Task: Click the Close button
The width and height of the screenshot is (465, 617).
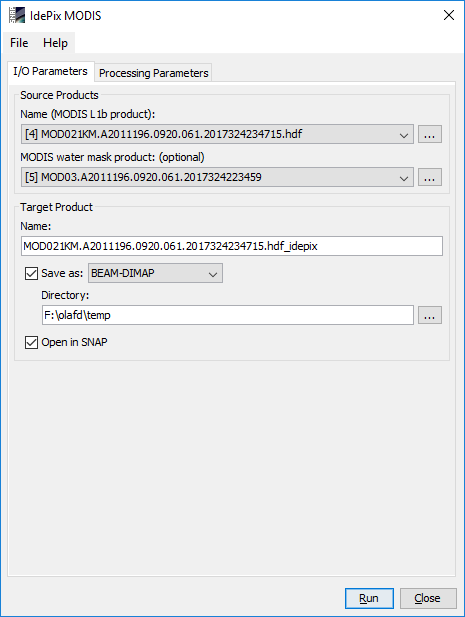Action: (x=428, y=598)
